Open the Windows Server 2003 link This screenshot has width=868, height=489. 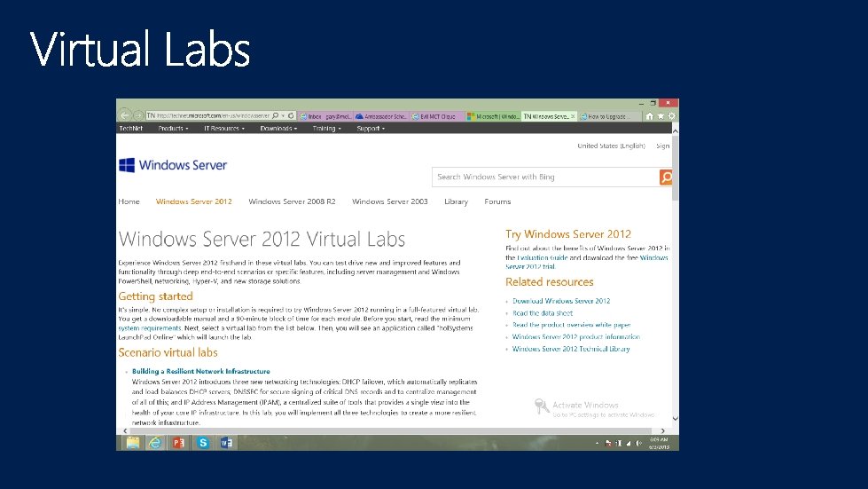click(x=390, y=201)
